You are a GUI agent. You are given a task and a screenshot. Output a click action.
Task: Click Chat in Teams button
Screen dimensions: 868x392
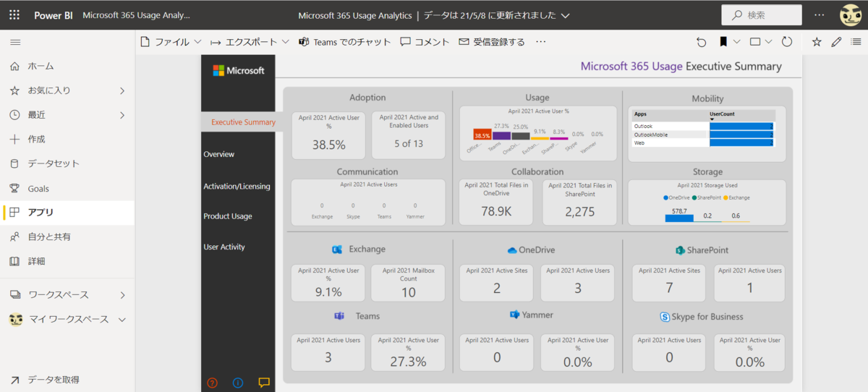click(x=345, y=42)
